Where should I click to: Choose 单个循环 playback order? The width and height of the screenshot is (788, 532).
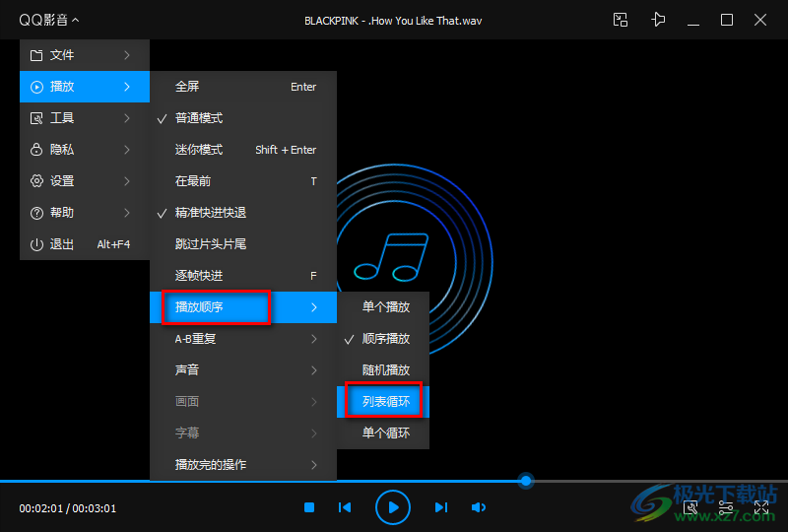click(383, 432)
